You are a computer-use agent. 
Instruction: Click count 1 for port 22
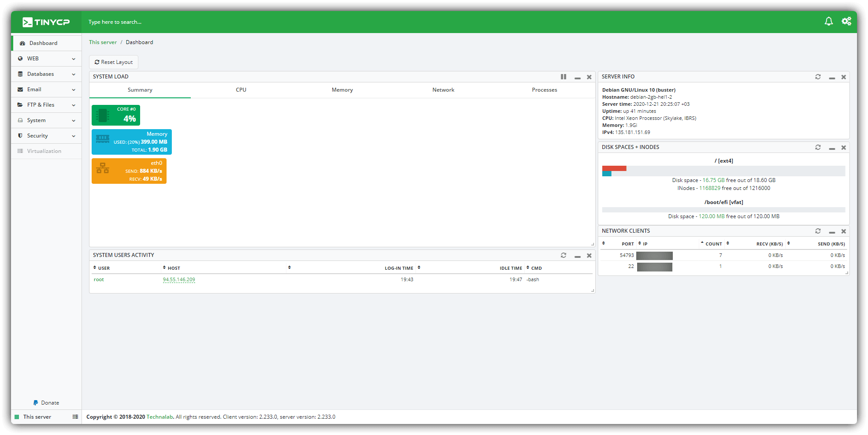point(720,266)
